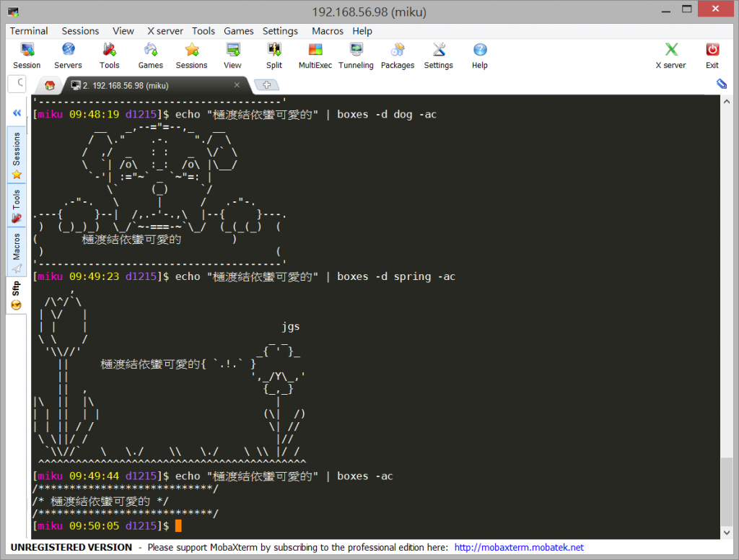739x560 pixels.
Task: Close the 192.168.56.98 (miku) tab
Action: click(x=237, y=85)
